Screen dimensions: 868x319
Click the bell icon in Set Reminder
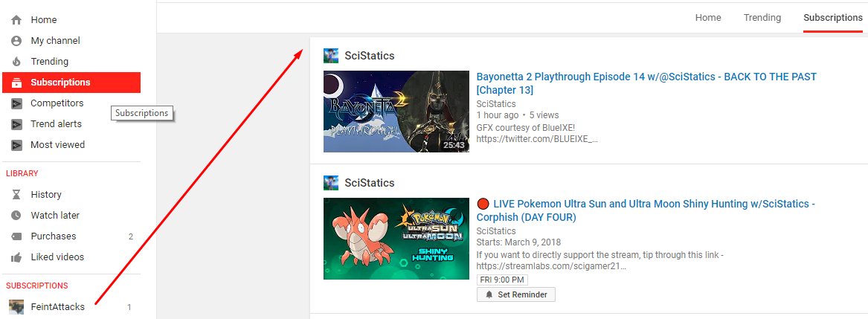(x=489, y=294)
